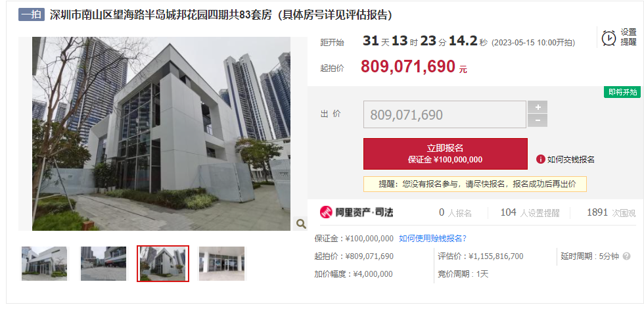Click the bid price input field
The width and height of the screenshot is (644, 311).
[445, 114]
